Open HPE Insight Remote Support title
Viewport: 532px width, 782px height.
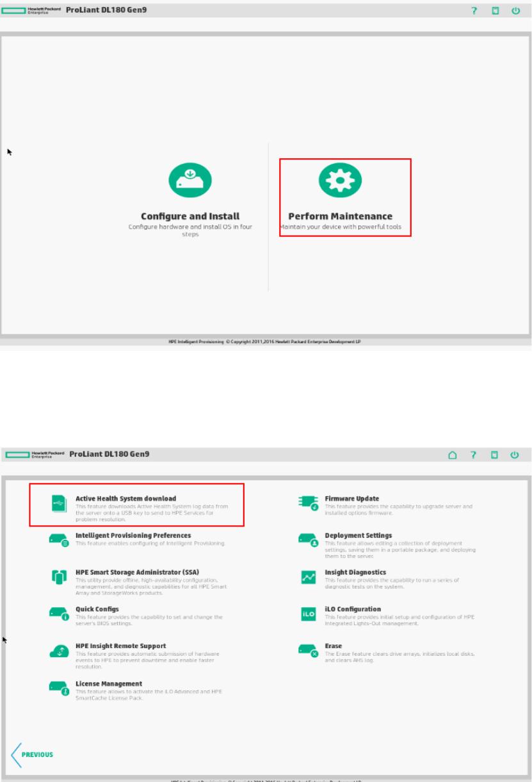[121, 646]
